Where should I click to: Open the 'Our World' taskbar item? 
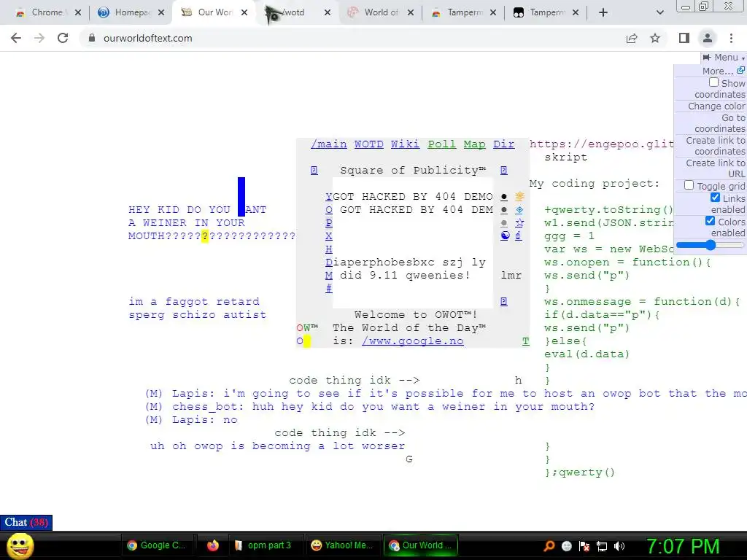click(x=420, y=545)
